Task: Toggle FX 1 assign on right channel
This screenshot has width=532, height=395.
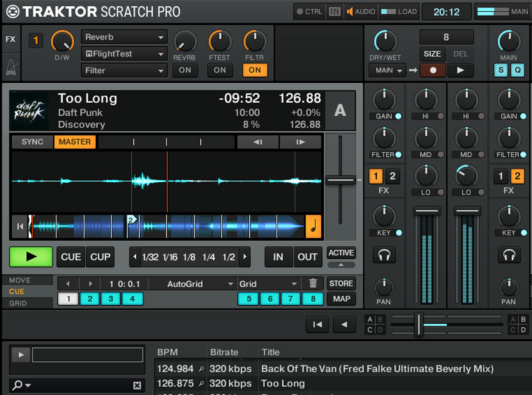Action: click(x=501, y=176)
